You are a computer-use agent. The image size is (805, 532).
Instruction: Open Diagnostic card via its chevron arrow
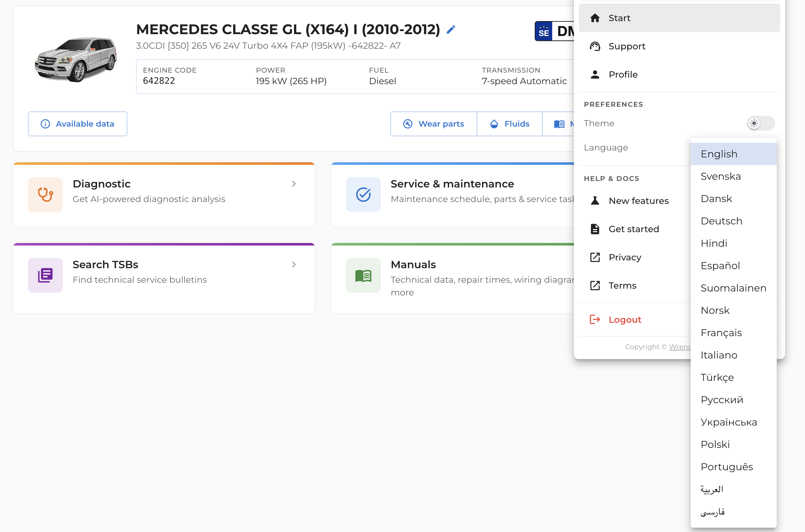tap(294, 184)
